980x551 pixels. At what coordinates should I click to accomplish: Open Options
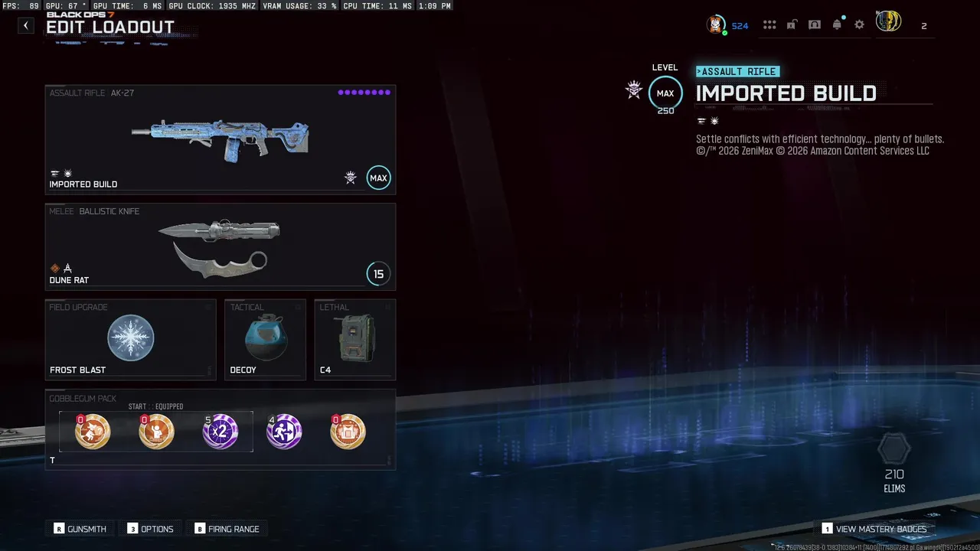coord(151,529)
